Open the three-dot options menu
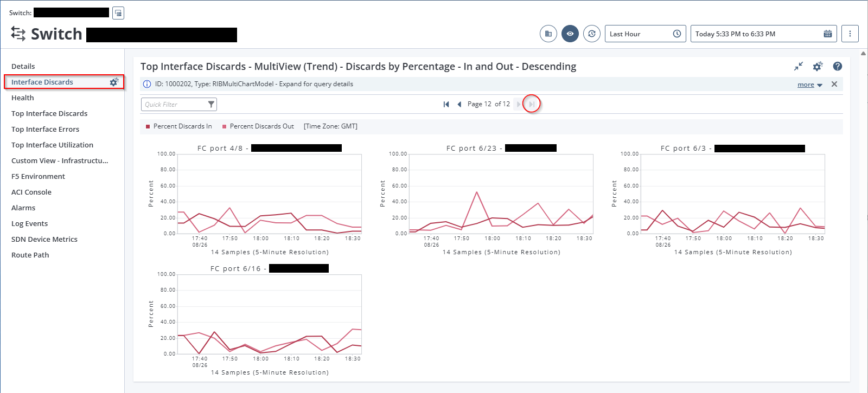Viewport: 868px width, 393px height. pyautogui.click(x=850, y=34)
